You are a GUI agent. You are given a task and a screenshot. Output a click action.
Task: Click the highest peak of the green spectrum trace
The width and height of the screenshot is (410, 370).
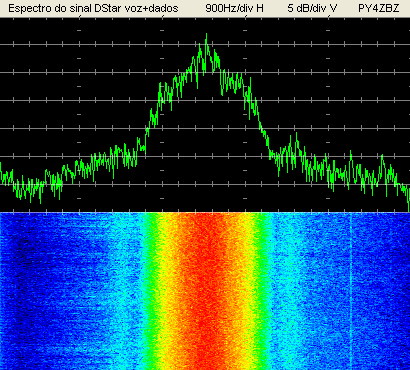pos(206,35)
